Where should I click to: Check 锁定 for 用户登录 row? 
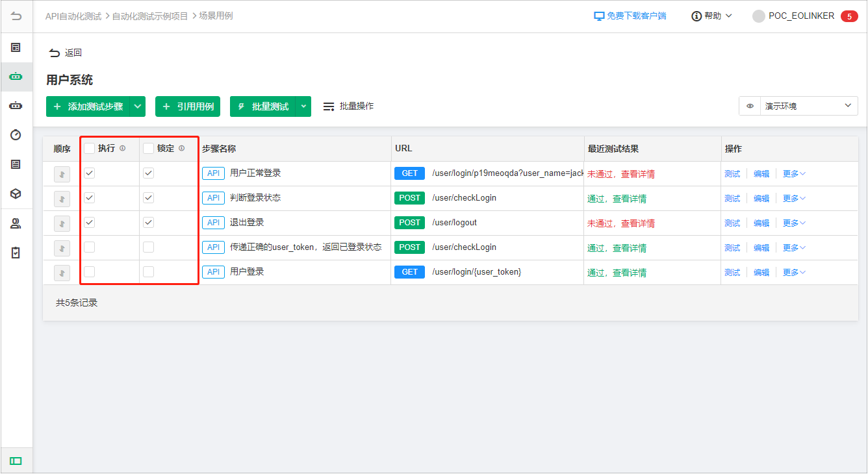[x=148, y=272]
